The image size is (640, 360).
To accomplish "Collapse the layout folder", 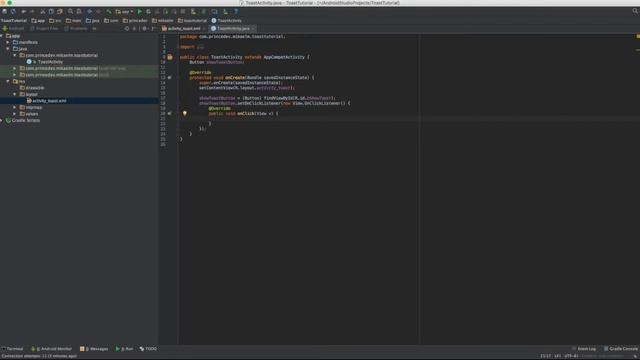I will click(x=15, y=94).
